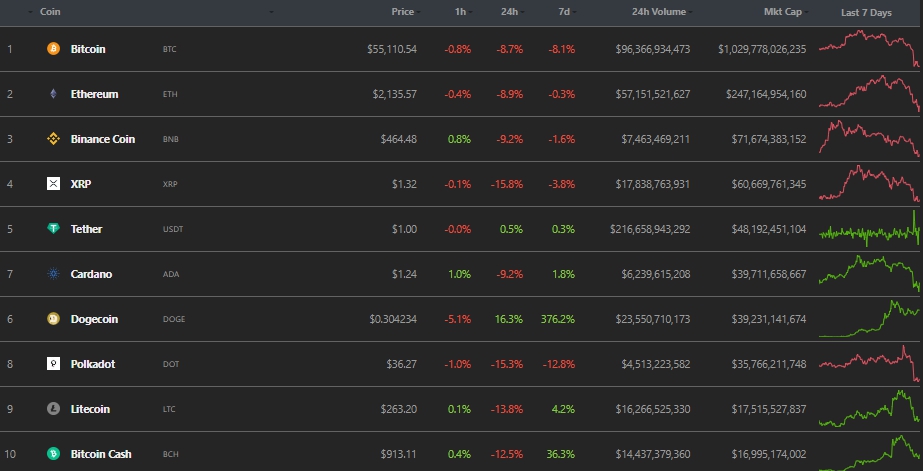Click the Binance Coin yellow logo

(x=54, y=139)
